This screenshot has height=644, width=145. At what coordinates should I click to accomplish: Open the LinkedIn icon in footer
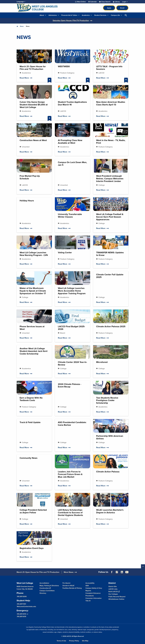122,572
